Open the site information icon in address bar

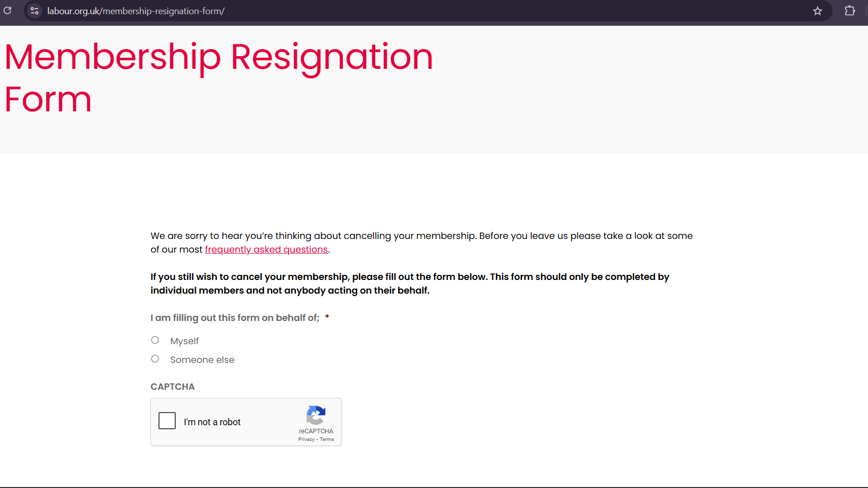[34, 11]
